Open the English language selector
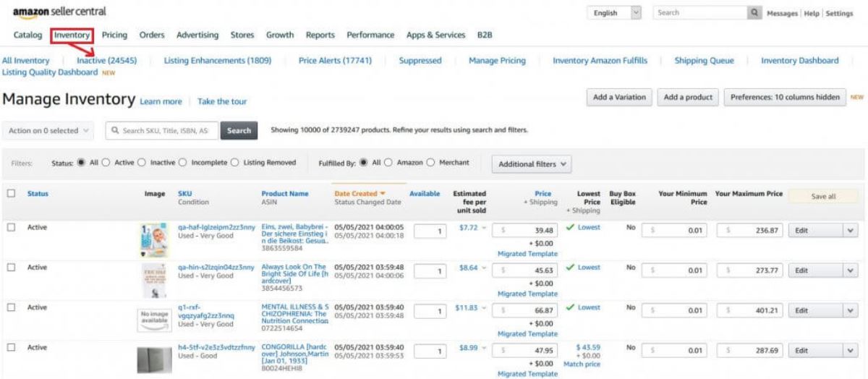 (x=615, y=13)
